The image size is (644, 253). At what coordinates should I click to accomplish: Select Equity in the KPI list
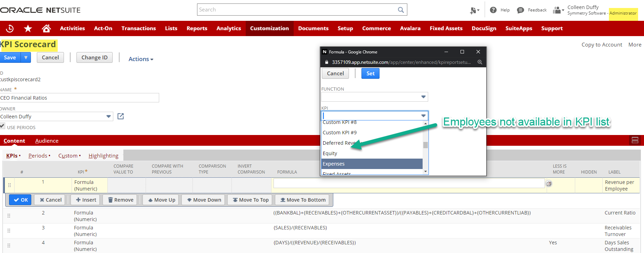pyautogui.click(x=372, y=153)
